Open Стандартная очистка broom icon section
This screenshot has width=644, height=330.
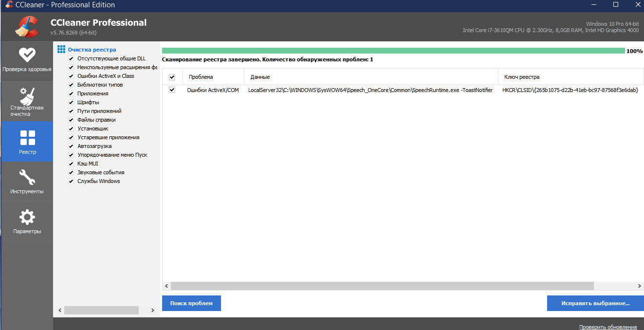(26, 101)
